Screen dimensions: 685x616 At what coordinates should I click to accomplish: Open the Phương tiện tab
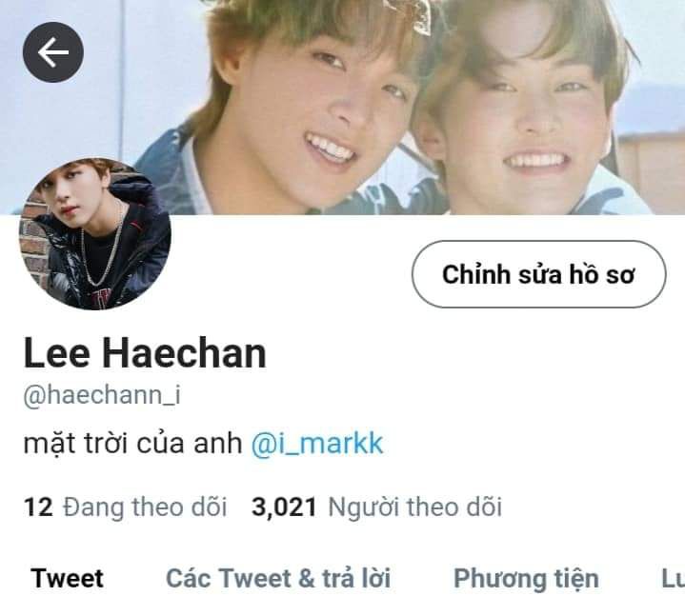(526, 579)
